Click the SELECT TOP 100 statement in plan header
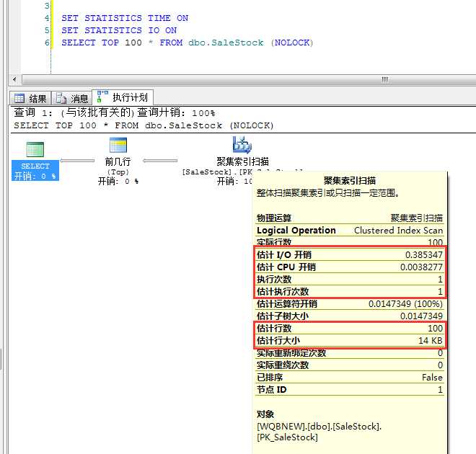The image size is (476, 454). [x=144, y=125]
